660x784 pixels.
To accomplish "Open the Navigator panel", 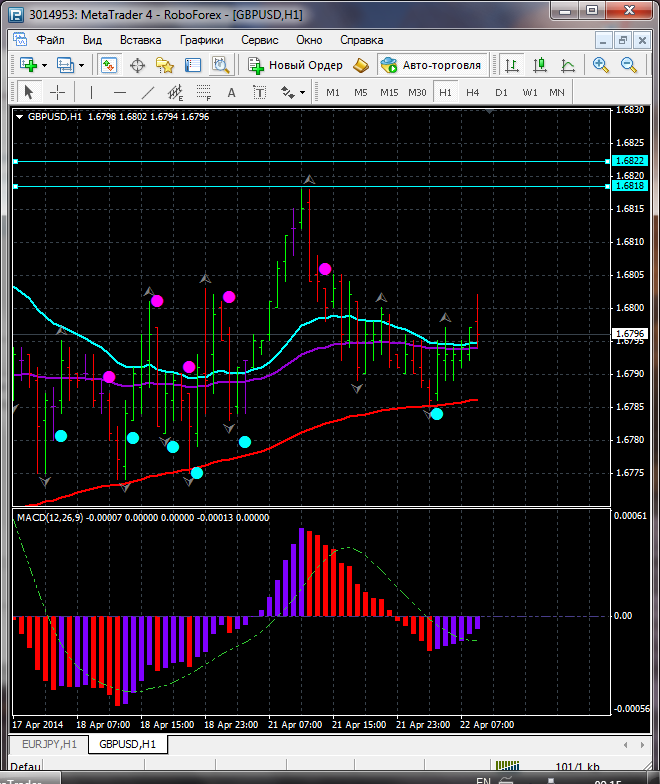I will (165, 65).
